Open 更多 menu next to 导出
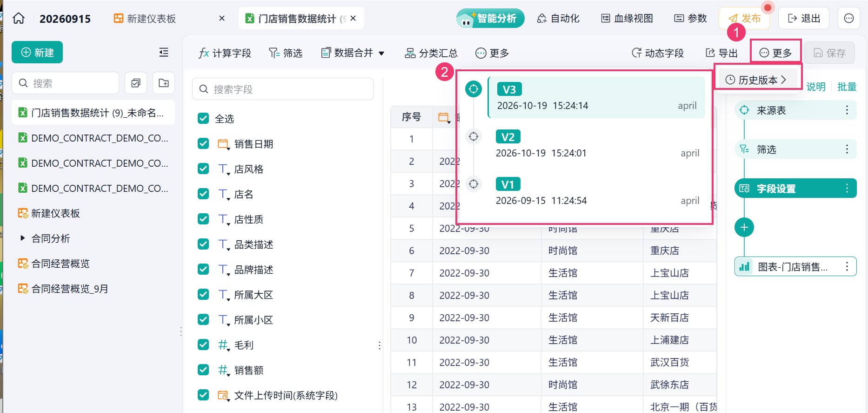868x413 pixels. tap(775, 53)
